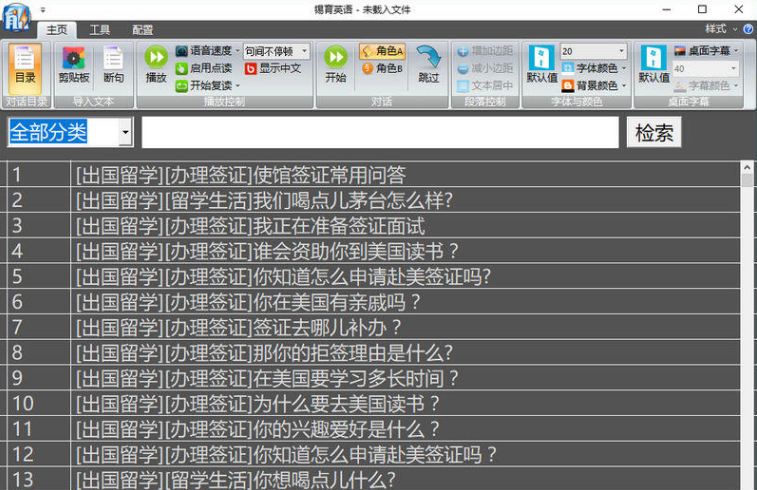The image size is (757, 490).
Task: Switch to the 主页 tab
Action: click(x=57, y=30)
